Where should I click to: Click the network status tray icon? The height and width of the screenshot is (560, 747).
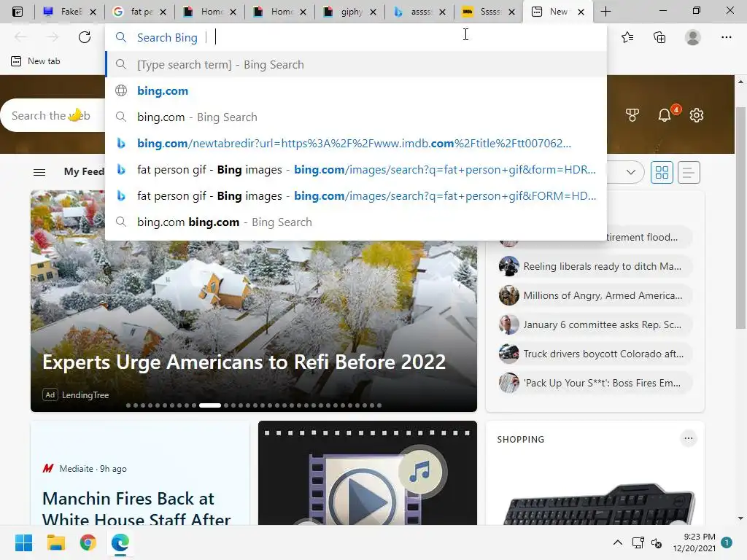coord(638,542)
